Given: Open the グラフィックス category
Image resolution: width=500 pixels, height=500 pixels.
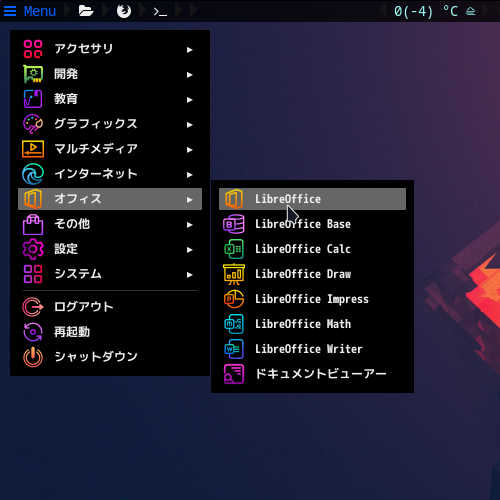Looking at the screenshot, I should click(110, 124).
